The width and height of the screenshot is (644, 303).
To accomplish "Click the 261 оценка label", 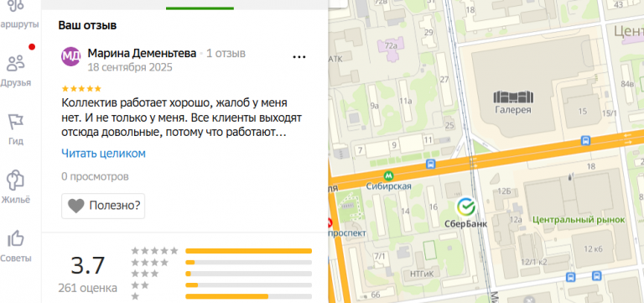I will (87, 288).
